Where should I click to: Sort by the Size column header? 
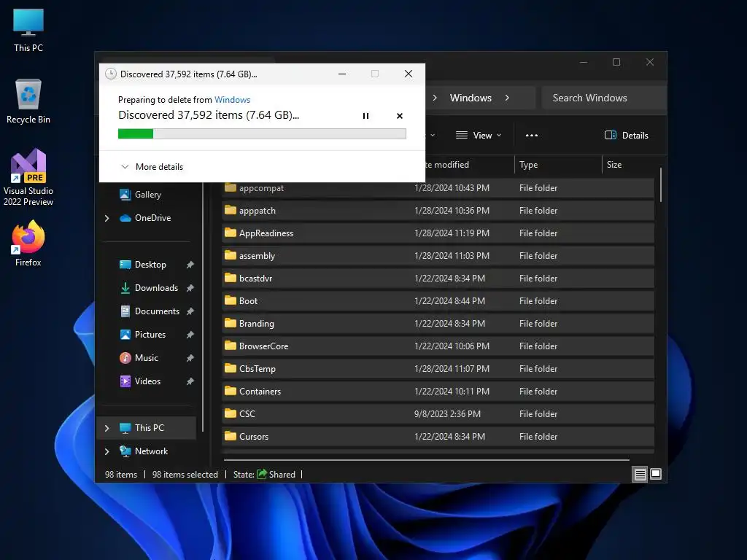click(x=614, y=164)
